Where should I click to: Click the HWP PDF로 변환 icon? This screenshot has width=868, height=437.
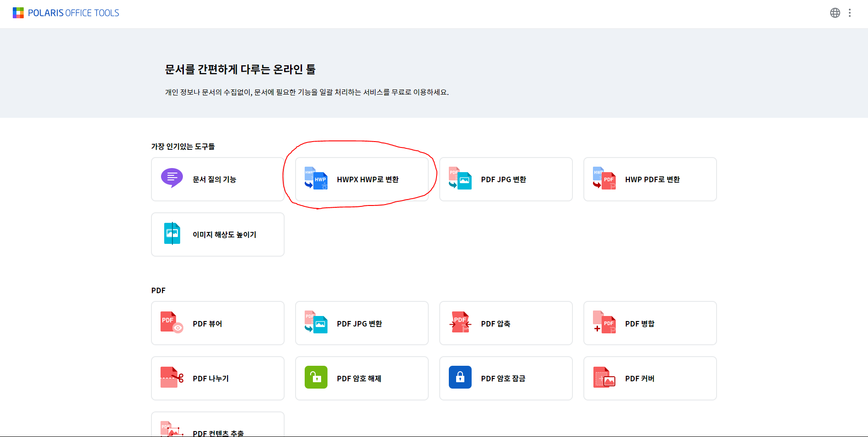604,179
